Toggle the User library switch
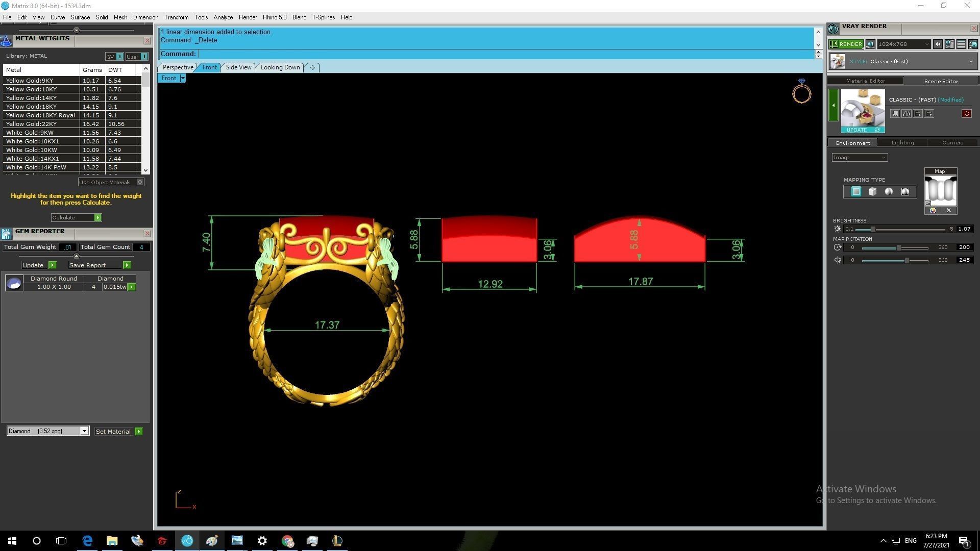The height and width of the screenshot is (551, 980). coord(137,57)
